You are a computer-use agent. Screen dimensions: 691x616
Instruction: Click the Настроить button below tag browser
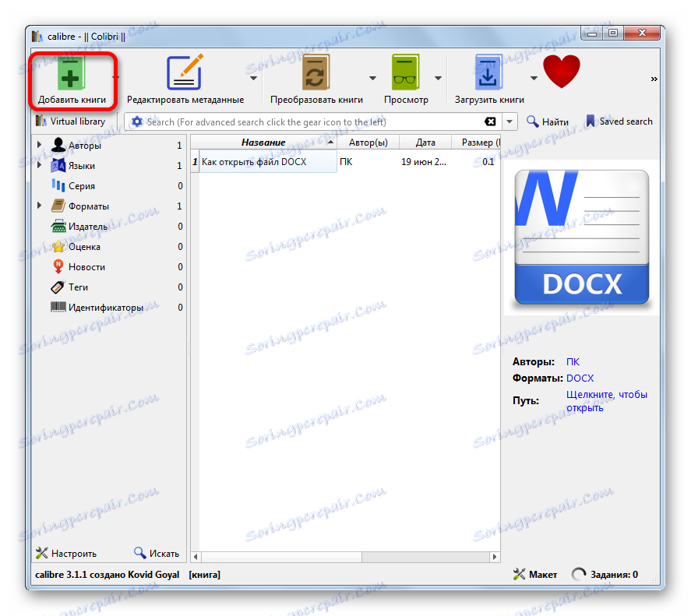[x=66, y=554]
